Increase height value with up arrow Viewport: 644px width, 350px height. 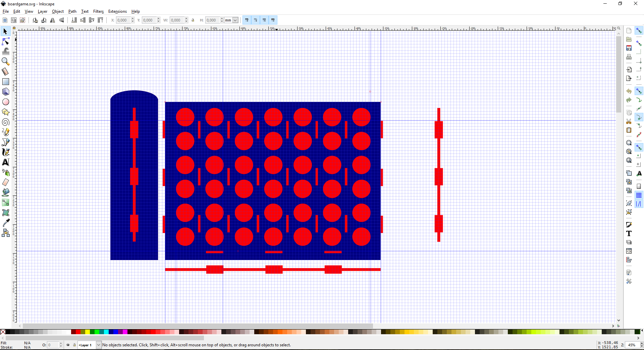tap(222, 19)
